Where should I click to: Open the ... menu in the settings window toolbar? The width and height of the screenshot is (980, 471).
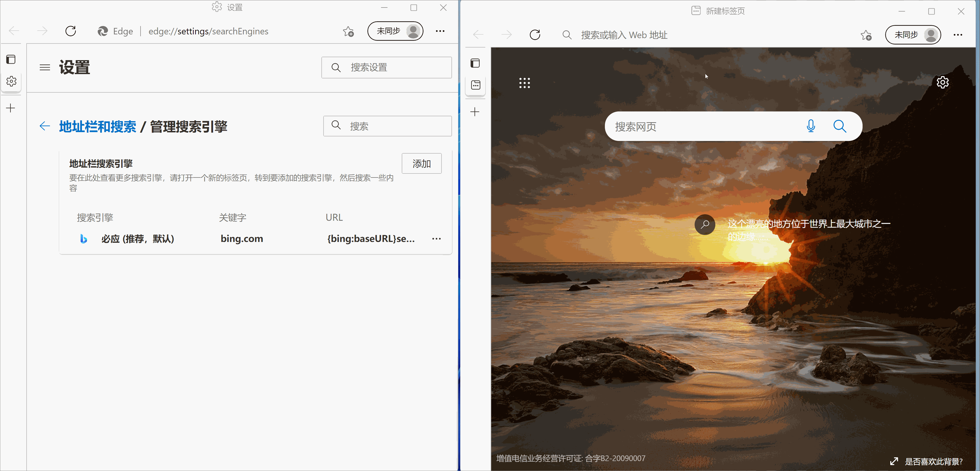tap(440, 31)
